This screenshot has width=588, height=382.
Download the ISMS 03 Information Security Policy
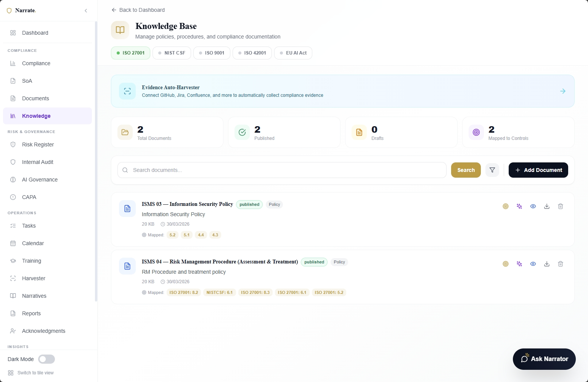click(x=546, y=206)
